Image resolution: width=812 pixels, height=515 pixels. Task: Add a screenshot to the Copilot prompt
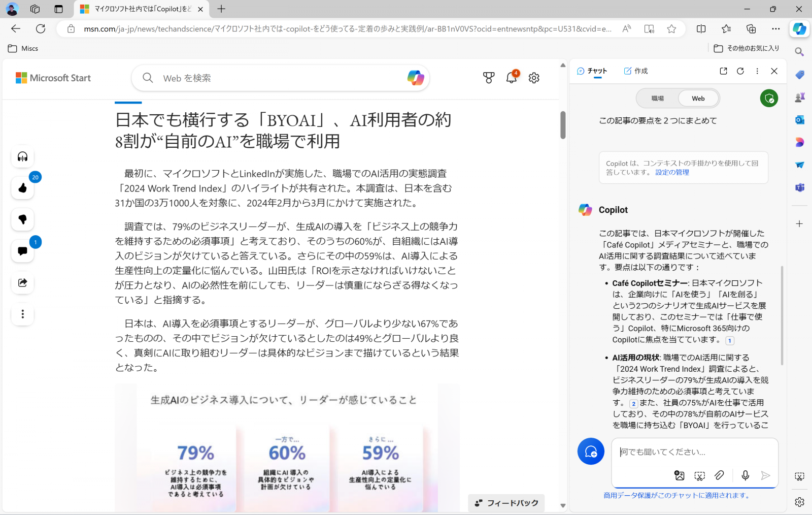click(700, 475)
